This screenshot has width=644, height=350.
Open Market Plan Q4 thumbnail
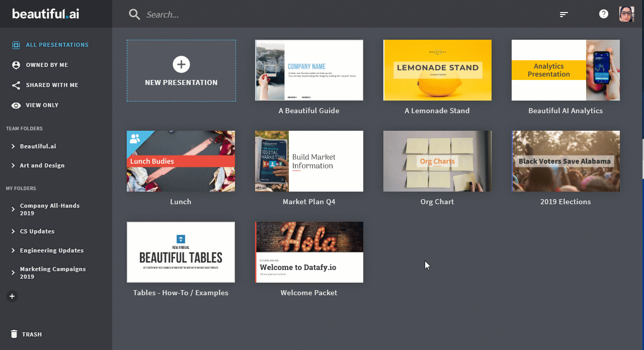[309, 161]
